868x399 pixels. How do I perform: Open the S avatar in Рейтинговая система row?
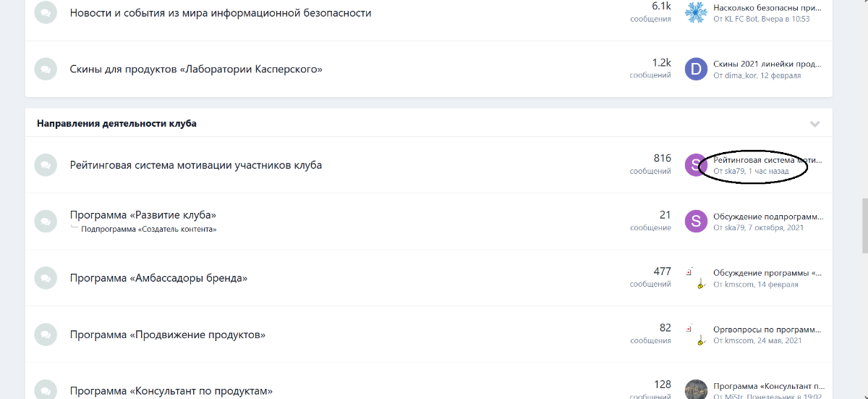(696, 164)
